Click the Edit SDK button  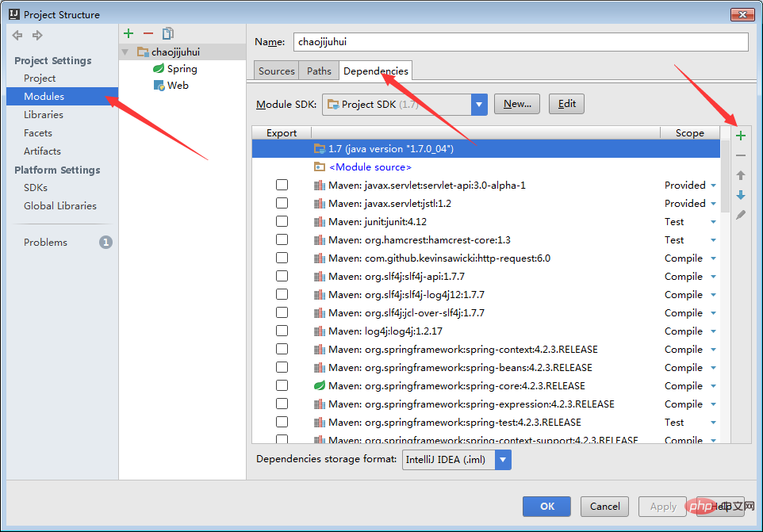pyautogui.click(x=566, y=104)
